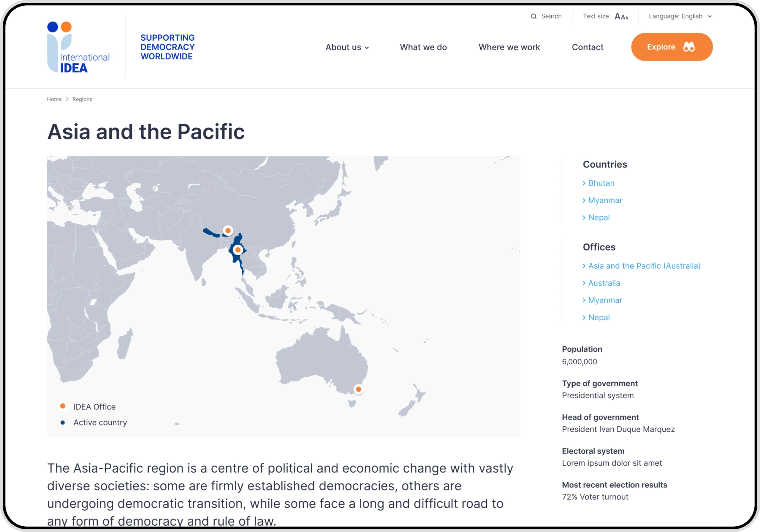
Task: Click the office marker on Nepal
Action: (x=228, y=230)
